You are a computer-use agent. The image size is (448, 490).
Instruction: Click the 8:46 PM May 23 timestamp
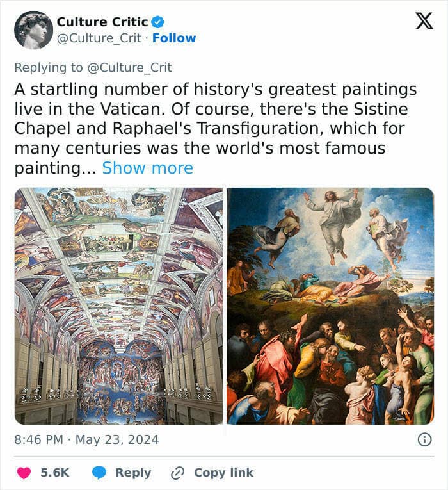tap(86, 439)
